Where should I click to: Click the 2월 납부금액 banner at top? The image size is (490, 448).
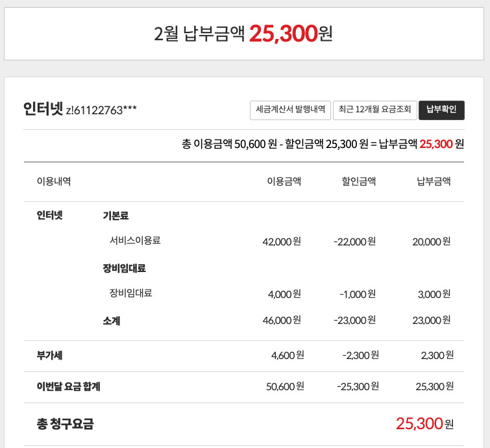pos(244,33)
